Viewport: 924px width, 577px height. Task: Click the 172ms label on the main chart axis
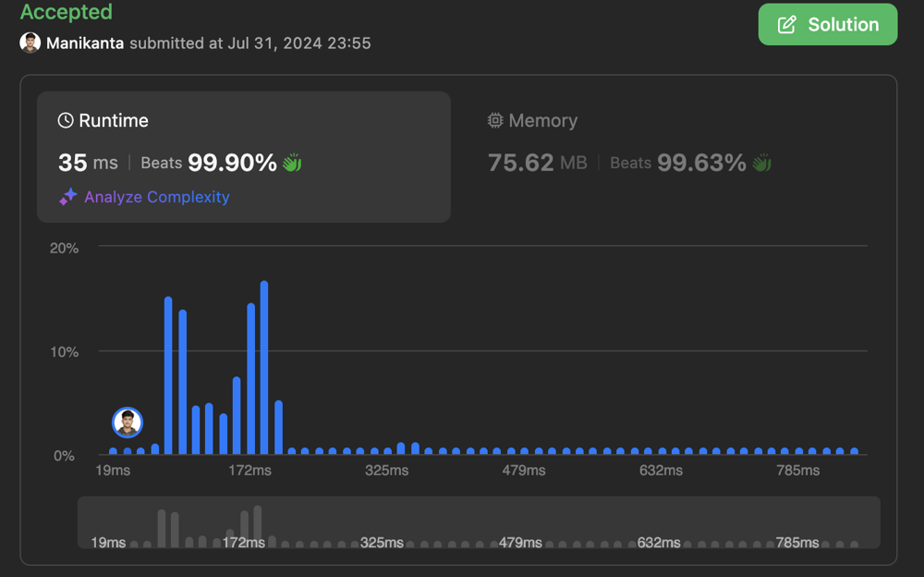(x=249, y=471)
